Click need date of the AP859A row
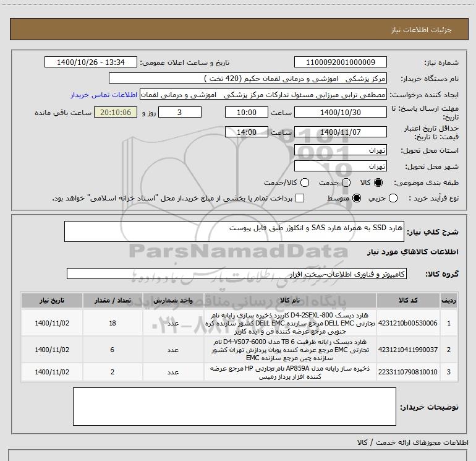Screen dimensions: 476x461 click(x=52, y=372)
